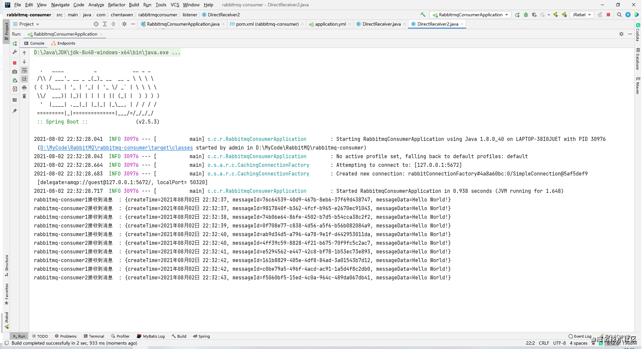This screenshot has height=349, width=644.
Task: Open the Project view dropdown
Action: point(26,24)
